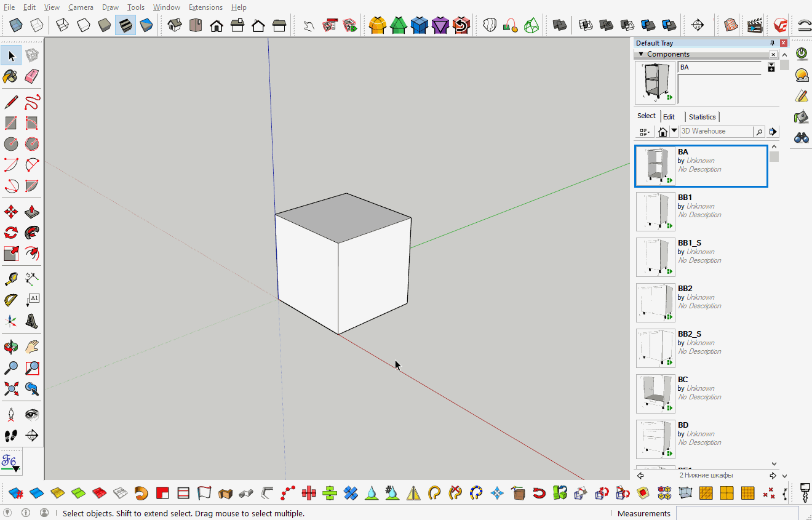
Task: Open the Paint Bucket tool
Action: (x=10, y=76)
